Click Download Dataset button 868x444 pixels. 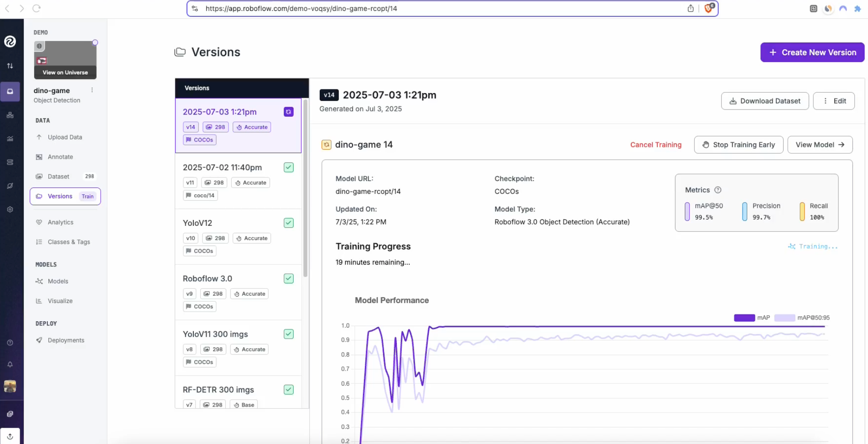coord(765,101)
